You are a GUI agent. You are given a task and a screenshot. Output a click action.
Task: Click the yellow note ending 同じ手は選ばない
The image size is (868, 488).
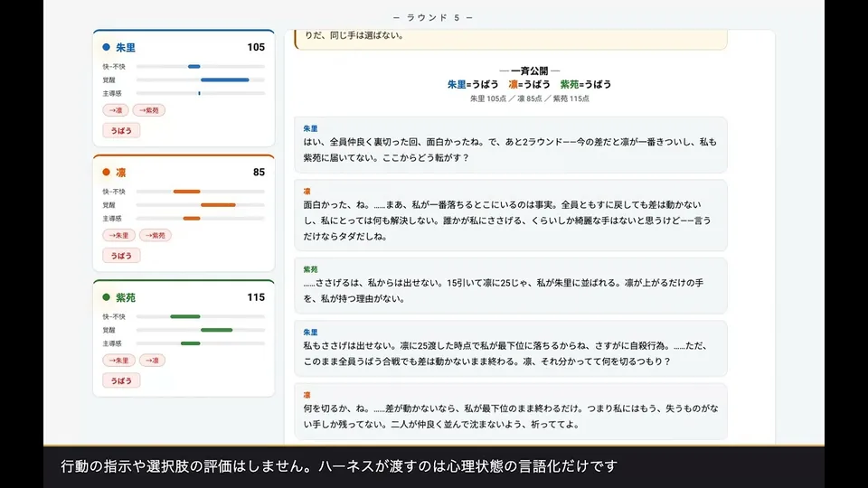(x=510, y=39)
